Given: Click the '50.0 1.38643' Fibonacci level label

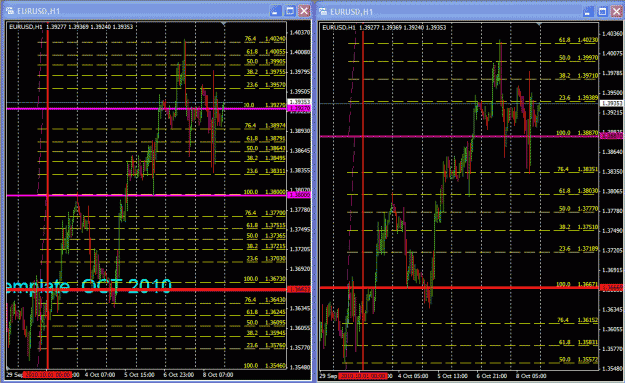Looking at the screenshot, I should pyautogui.click(x=265, y=148).
